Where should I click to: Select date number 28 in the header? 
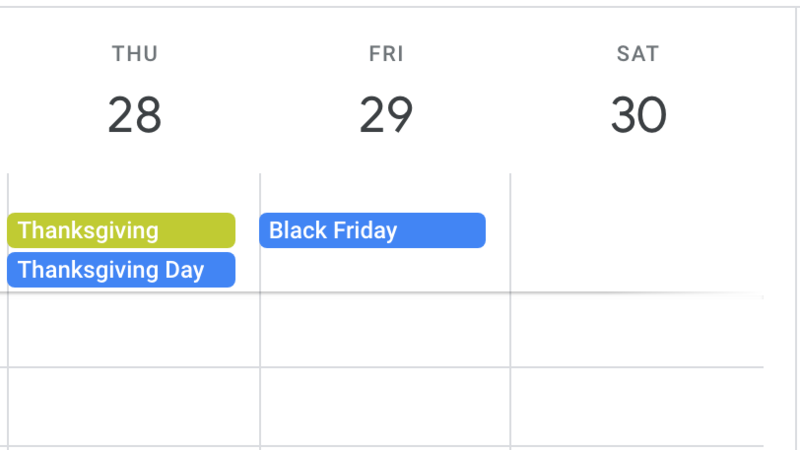coord(135,116)
